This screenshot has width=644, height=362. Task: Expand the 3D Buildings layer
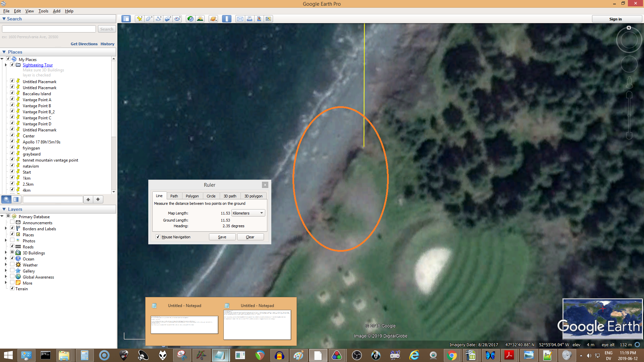pyautogui.click(x=6, y=253)
